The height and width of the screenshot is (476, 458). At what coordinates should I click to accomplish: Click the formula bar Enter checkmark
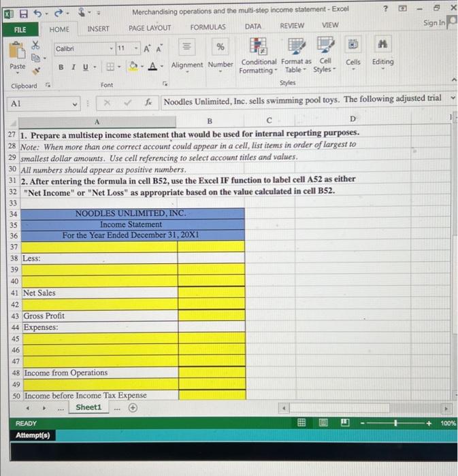[x=127, y=103]
